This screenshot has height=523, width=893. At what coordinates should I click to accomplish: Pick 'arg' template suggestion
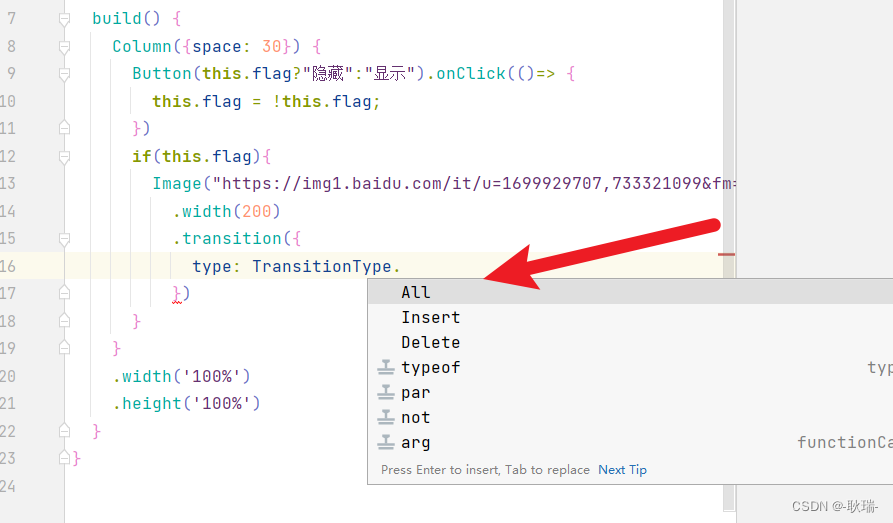pos(630,443)
